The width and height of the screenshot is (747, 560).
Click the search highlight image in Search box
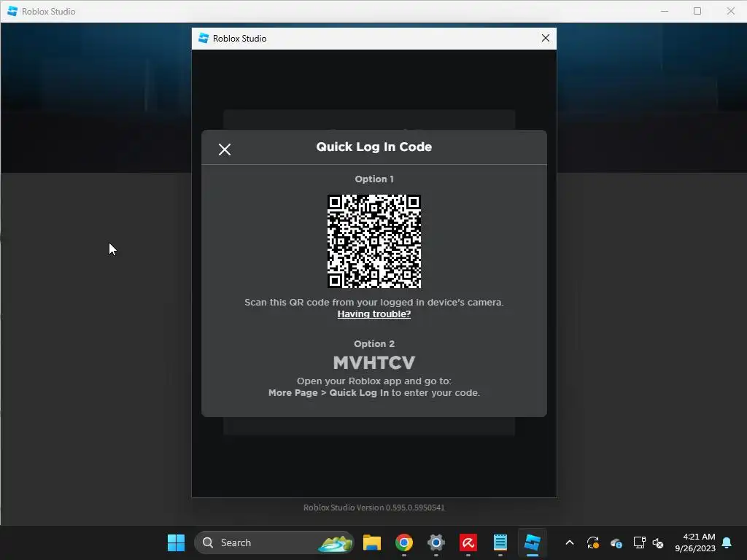pyautogui.click(x=335, y=542)
